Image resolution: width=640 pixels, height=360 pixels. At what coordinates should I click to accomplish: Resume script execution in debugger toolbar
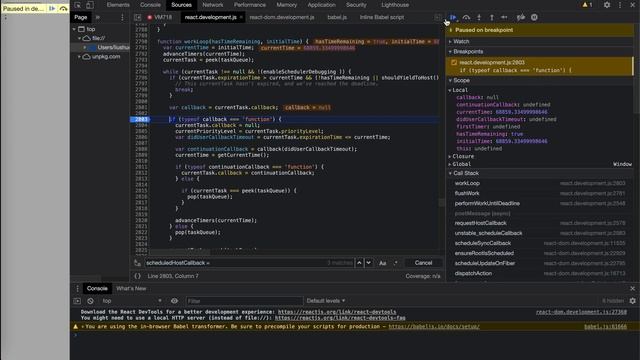[453, 17]
